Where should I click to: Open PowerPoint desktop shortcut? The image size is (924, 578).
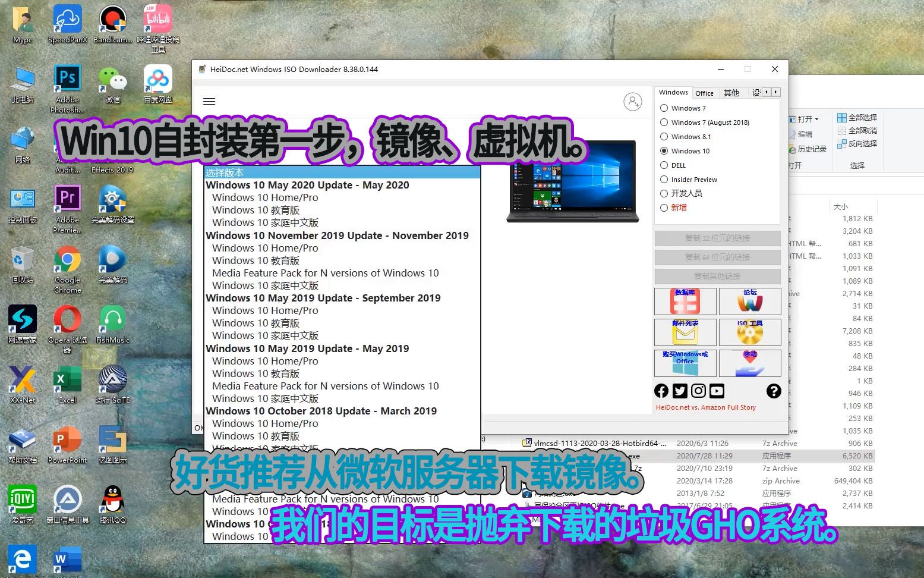[x=68, y=445]
